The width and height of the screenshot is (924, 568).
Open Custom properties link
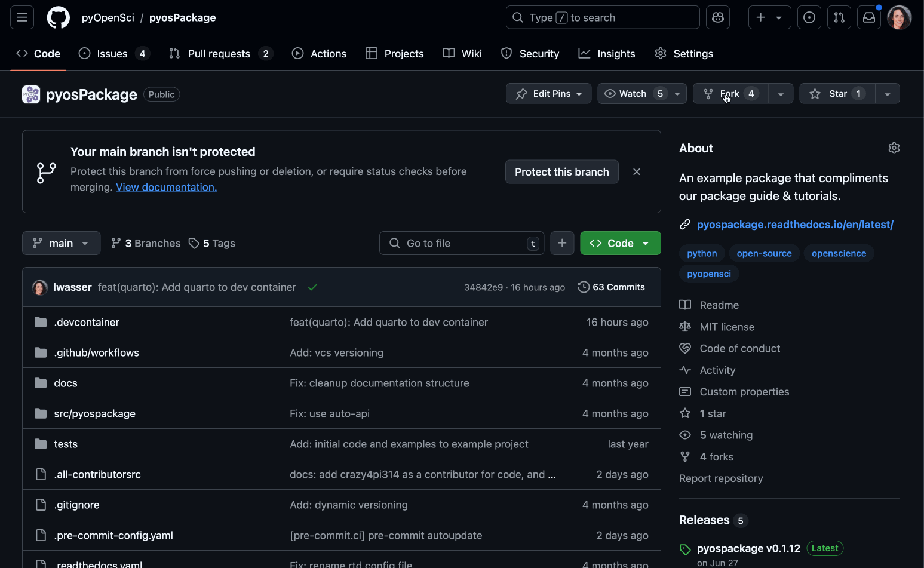coord(735,392)
